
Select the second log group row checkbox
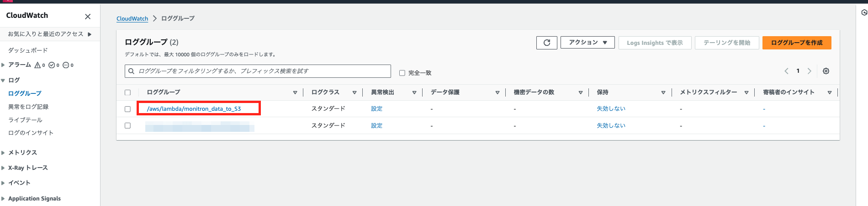point(127,125)
